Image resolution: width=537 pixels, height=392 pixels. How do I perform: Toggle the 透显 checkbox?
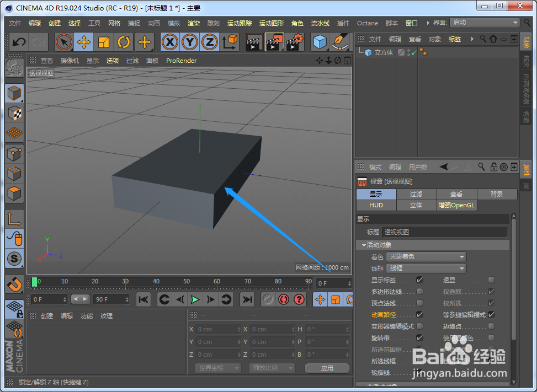coord(491,280)
